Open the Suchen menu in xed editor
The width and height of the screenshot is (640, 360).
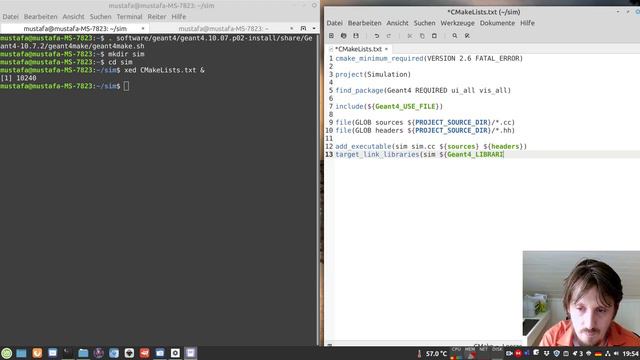pyautogui.click(x=424, y=23)
